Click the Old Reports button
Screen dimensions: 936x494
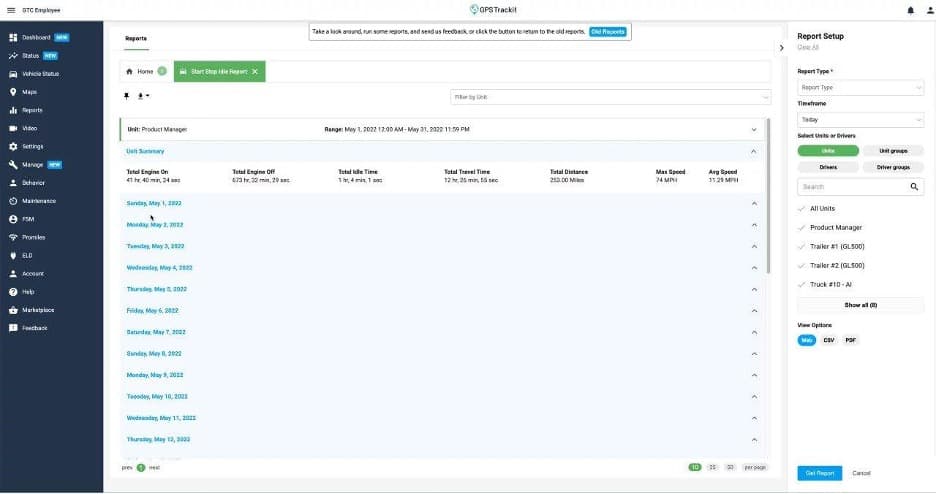tap(608, 32)
